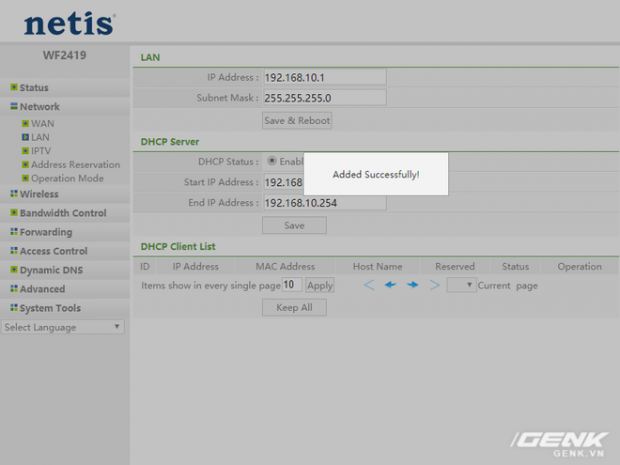Open the current page number dropdown
The height and width of the screenshot is (465, 620).
[461, 285]
